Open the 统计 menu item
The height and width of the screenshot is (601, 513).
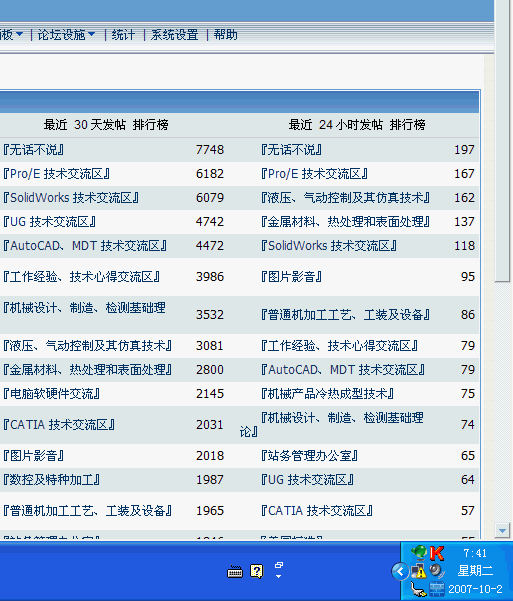(123, 35)
